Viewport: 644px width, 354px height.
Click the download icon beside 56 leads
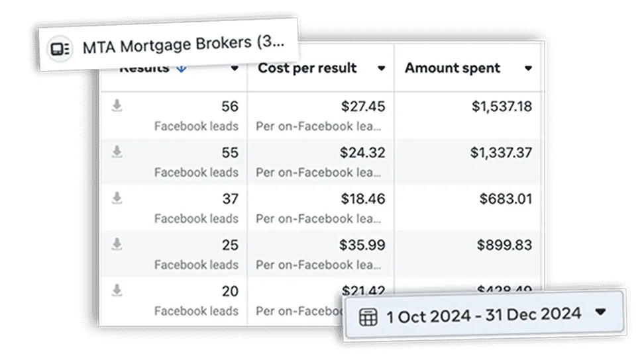point(117,105)
